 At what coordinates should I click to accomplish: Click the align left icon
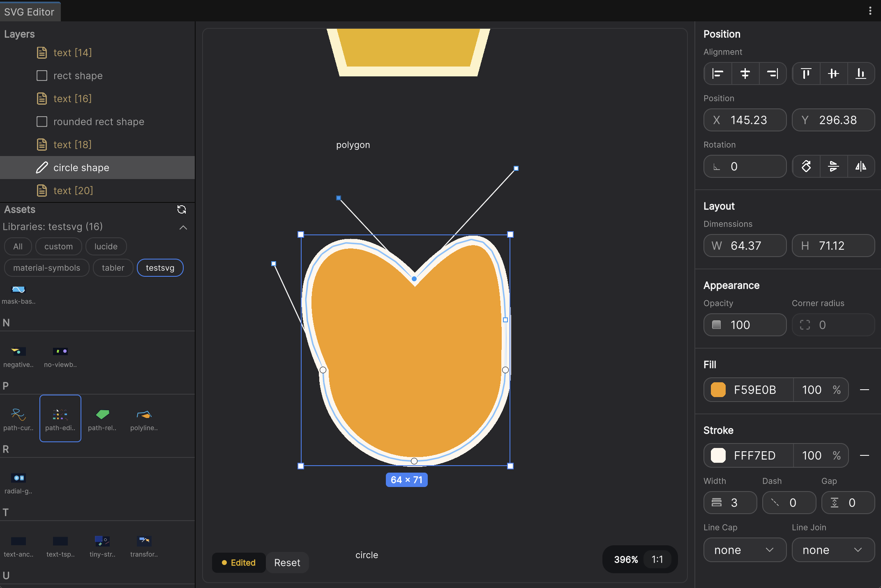718,74
